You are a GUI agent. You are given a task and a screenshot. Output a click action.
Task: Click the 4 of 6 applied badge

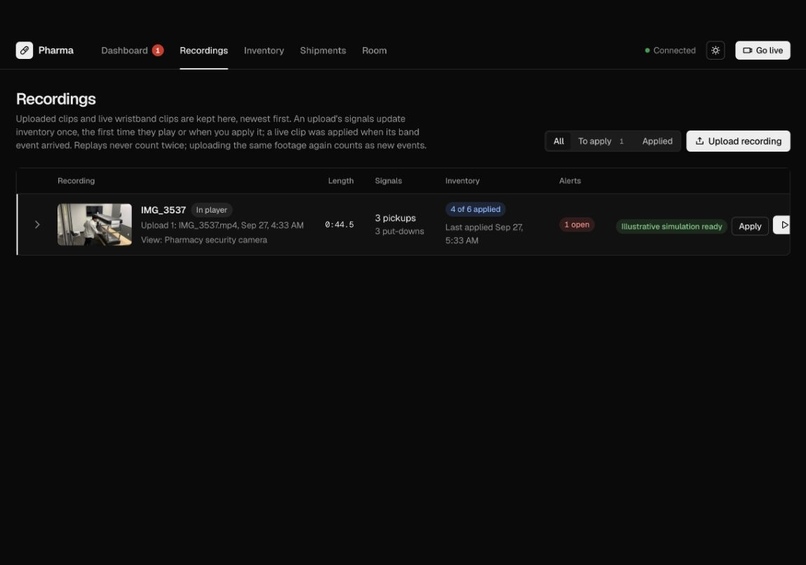(x=475, y=209)
